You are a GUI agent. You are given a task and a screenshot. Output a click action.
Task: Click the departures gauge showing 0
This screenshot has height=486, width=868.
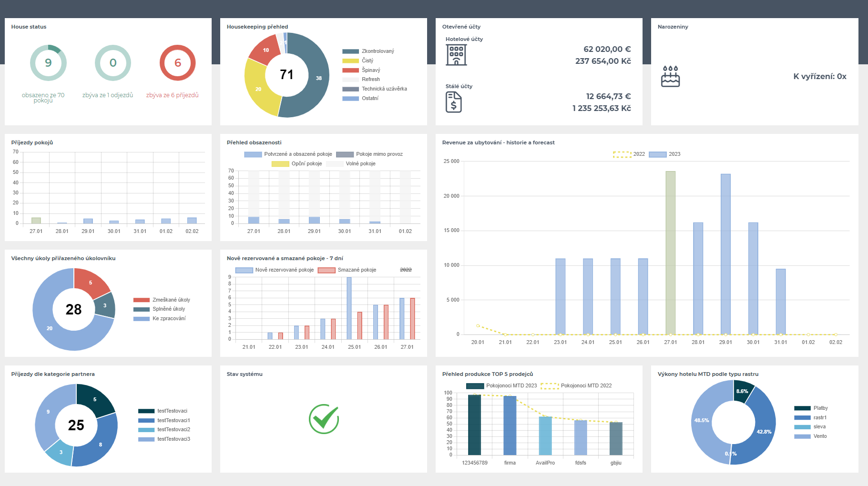113,63
